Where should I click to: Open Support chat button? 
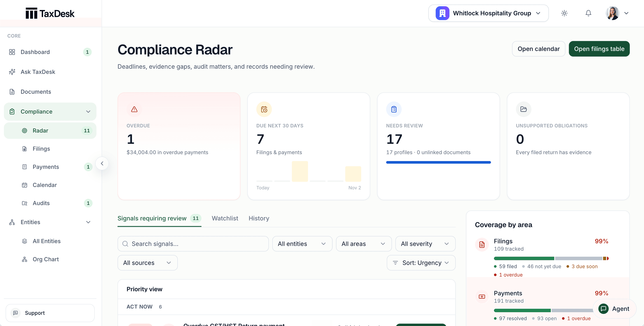pos(50,313)
